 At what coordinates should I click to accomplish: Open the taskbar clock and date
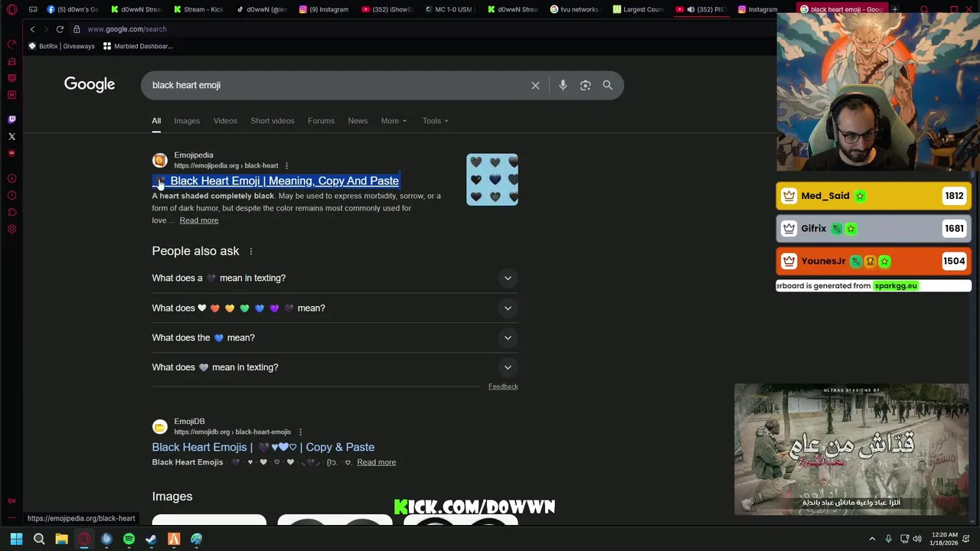[945, 539]
